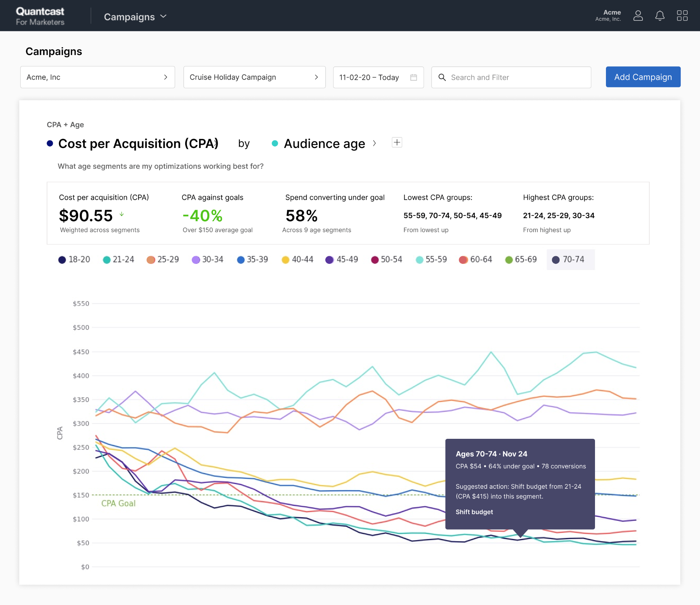Click the search magnifier icon
The width and height of the screenshot is (700, 605).
442,77
